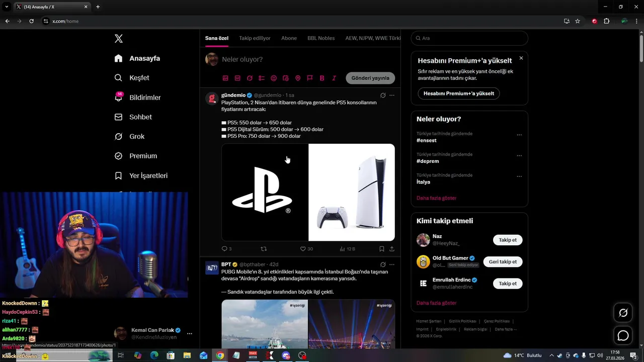The width and height of the screenshot is (644, 362).
Task: Click Daha fazla göster under Neler oluyor?
Action: (437, 198)
